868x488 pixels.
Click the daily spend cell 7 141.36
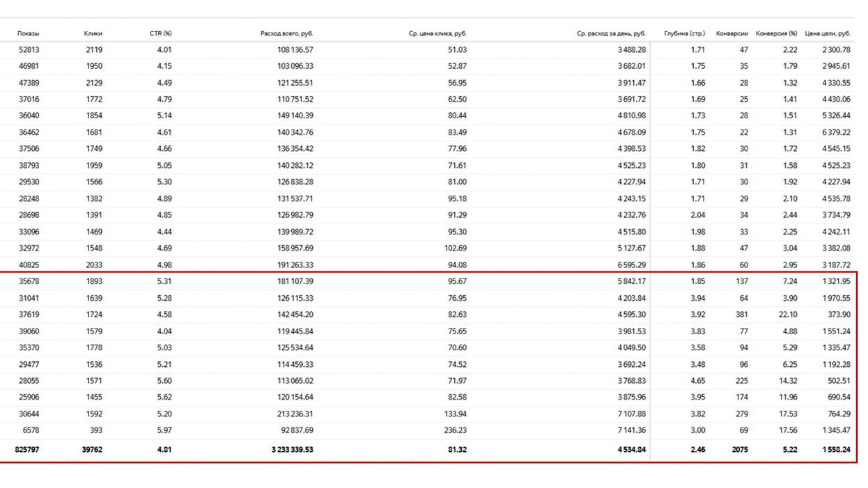pyautogui.click(x=631, y=430)
